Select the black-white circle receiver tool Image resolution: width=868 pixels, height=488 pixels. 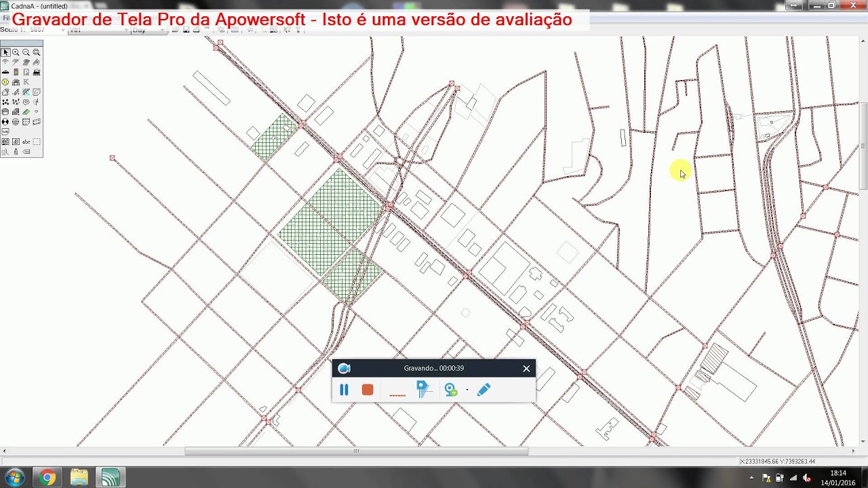click(5, 122)
